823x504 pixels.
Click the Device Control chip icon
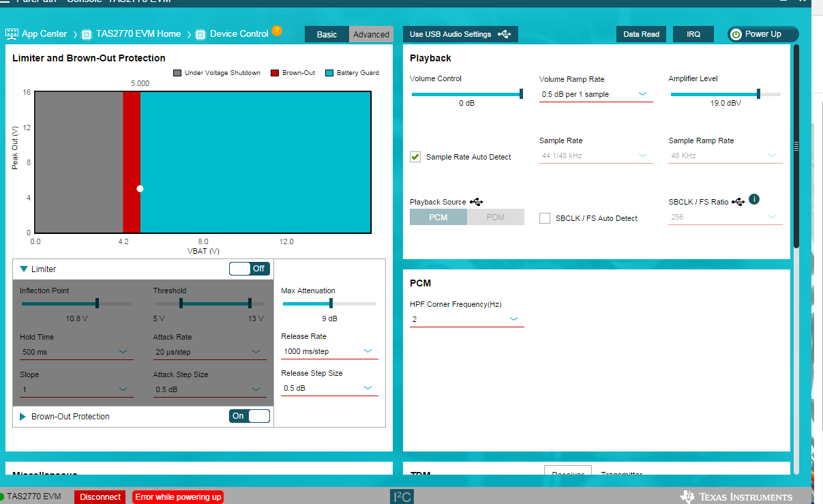[200, 34]
